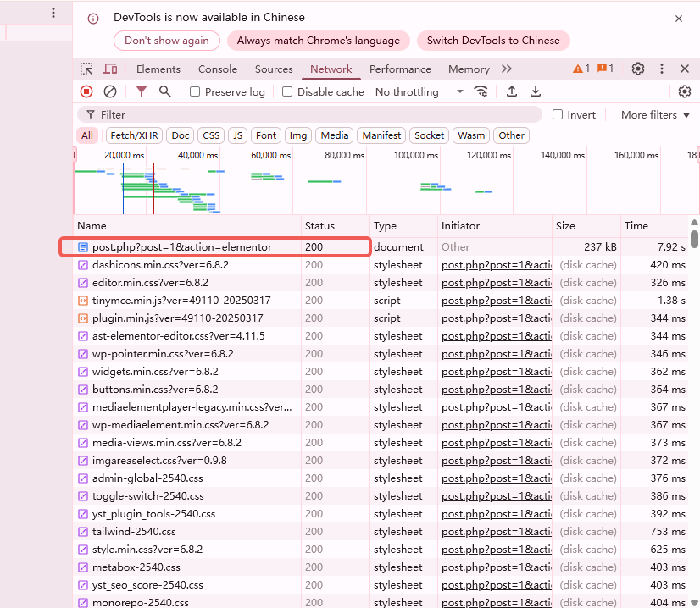The height and width of the screenshot is (608, 700).
Task: Open network conditions wifi icon
Action: (x=481, y=91)
